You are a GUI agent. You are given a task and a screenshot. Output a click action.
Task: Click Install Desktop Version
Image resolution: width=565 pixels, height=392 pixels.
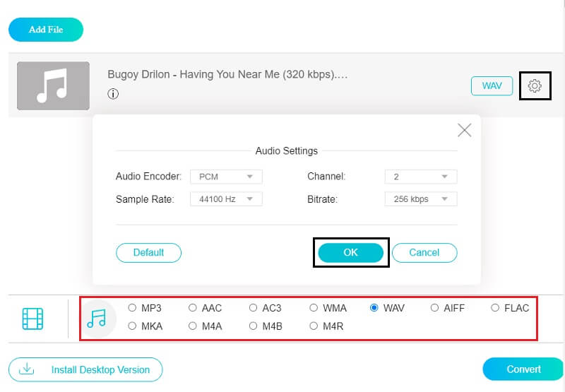coord(85,369)
